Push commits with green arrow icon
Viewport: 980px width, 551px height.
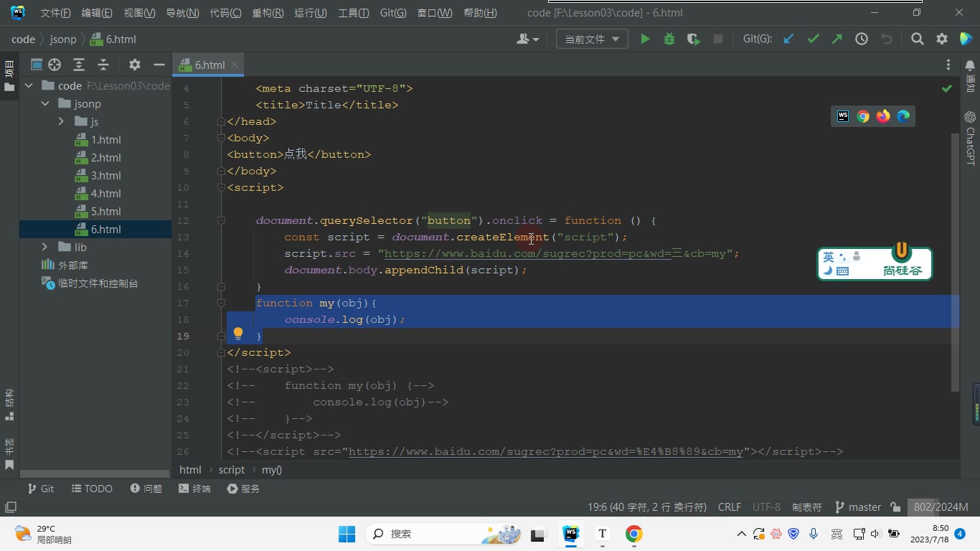click(837, 39)
